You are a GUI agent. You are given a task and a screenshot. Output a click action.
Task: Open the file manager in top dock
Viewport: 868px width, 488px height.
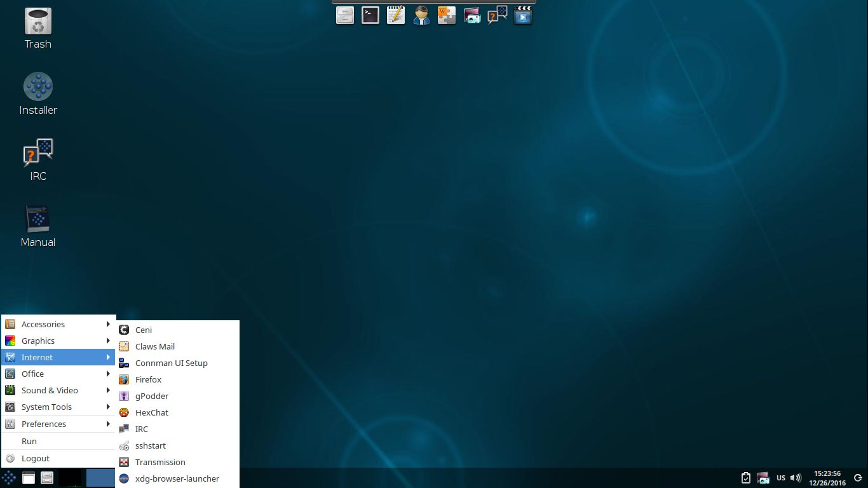(x=345, y=15)
